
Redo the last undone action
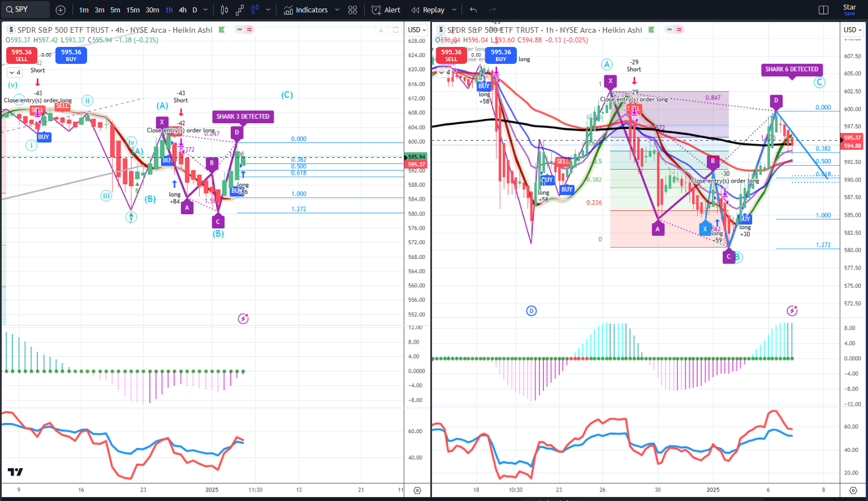[493, 10]
